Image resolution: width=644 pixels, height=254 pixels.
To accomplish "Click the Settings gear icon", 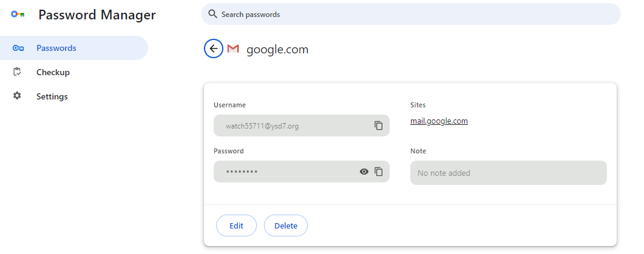I will [17, 96].
